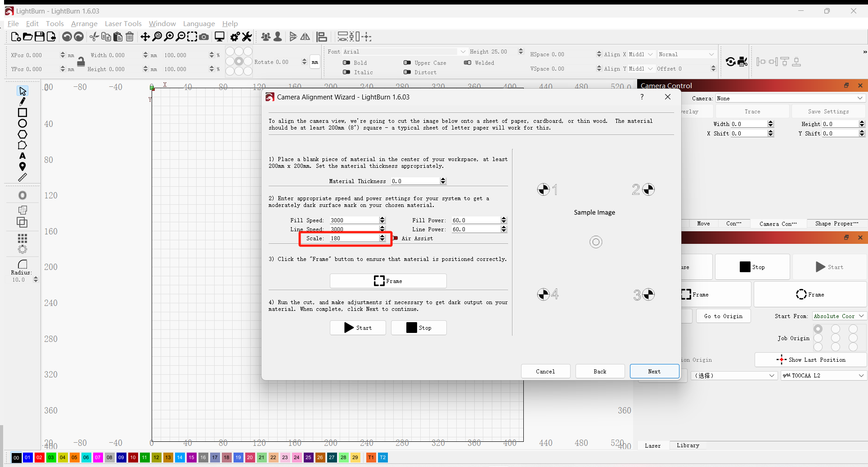This screenshot has width=868, height=467.
Task: Click the Redo arrow icon
Action: (x=79, y=37)
